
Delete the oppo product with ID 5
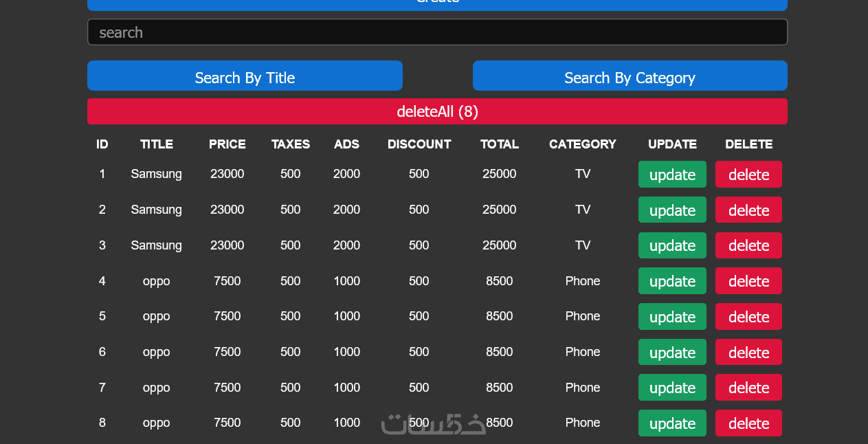pos(748,316)
